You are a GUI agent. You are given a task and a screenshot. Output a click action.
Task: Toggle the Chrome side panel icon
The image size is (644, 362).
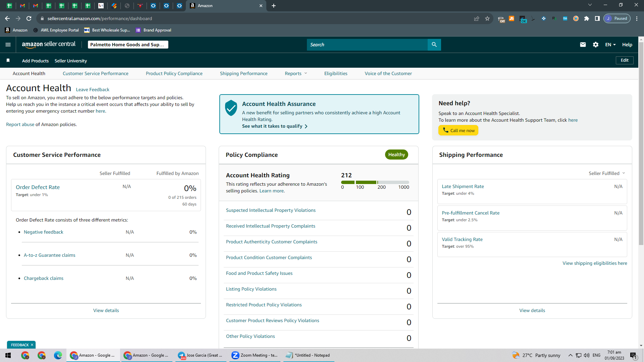click(597, 18)
